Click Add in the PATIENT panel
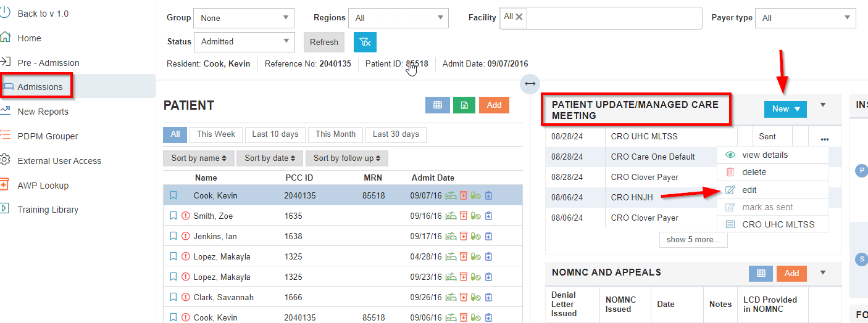Image resolution: width=868 pixels, height=323 pixels. pyautogui.click(x=494, y=105)
